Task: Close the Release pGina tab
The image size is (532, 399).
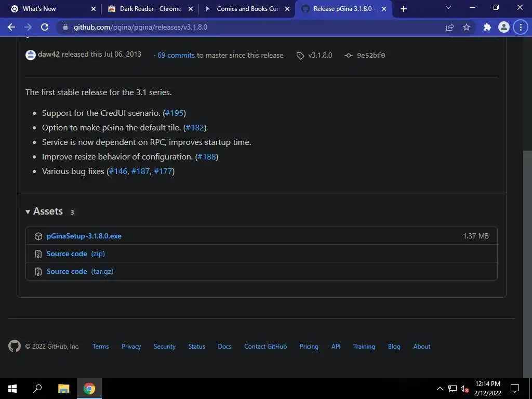Action: pos(384,9)
